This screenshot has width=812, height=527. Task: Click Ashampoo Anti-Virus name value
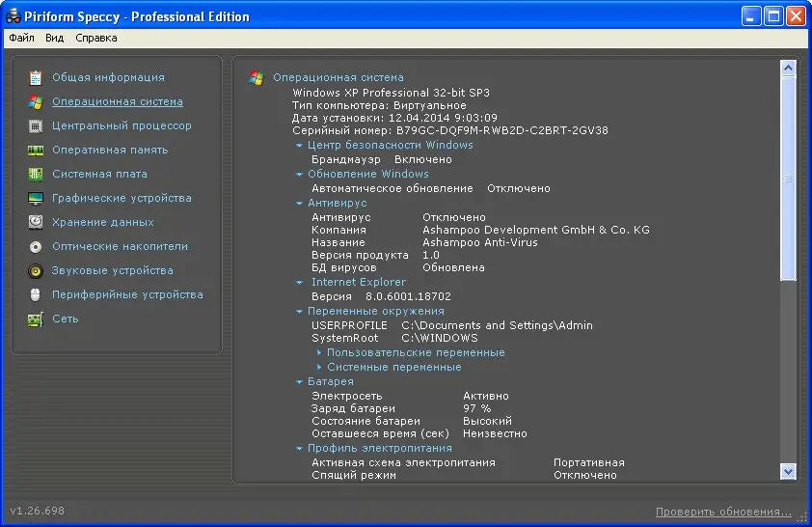point(480,242)
